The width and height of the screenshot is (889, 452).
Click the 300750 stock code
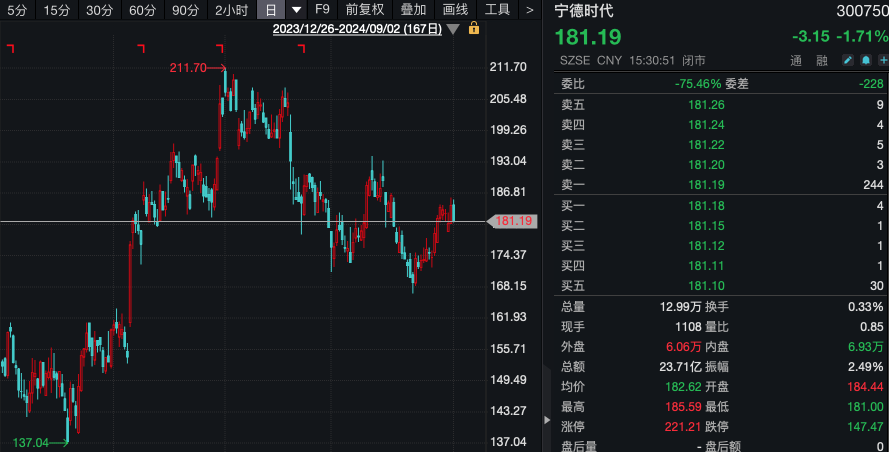pos(862,11)
